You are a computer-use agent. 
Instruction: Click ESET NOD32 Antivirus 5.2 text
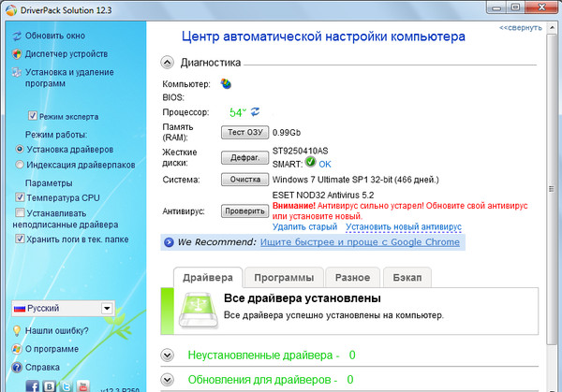(x=323, y=196)
